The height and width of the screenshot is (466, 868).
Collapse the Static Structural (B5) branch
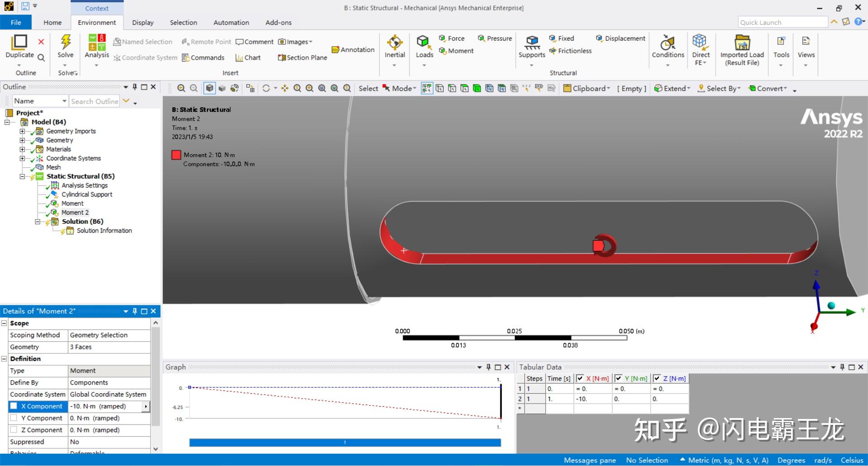(23, 176)
